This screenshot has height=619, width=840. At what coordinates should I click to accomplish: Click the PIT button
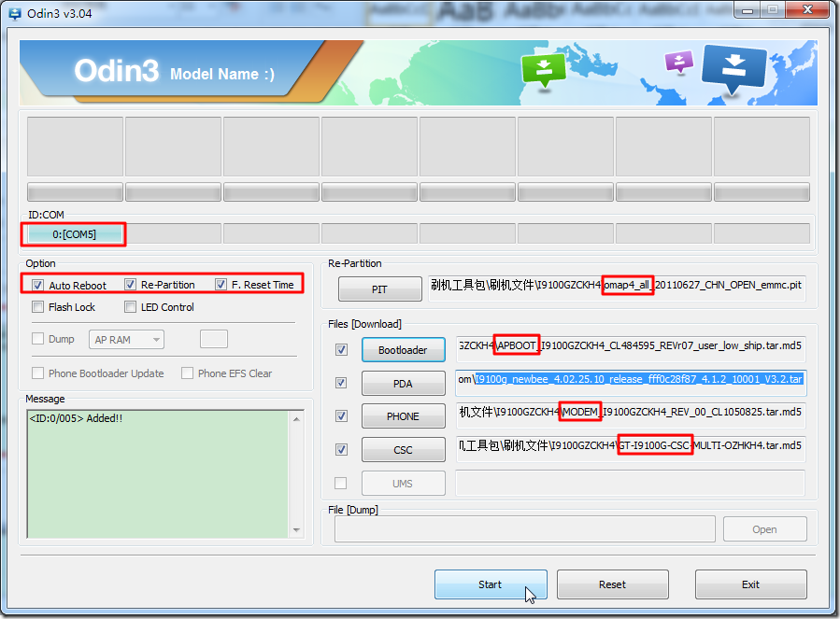[x=379, y=289]
